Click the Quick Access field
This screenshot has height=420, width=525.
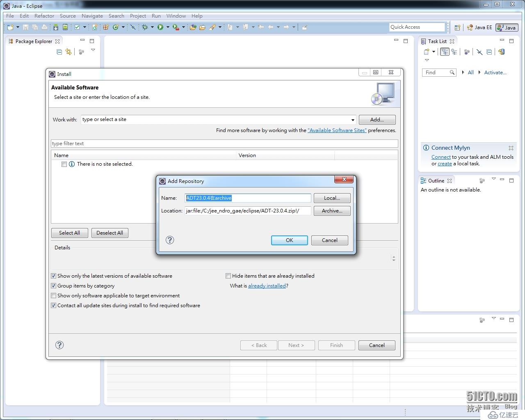click(x=417, y=27)
